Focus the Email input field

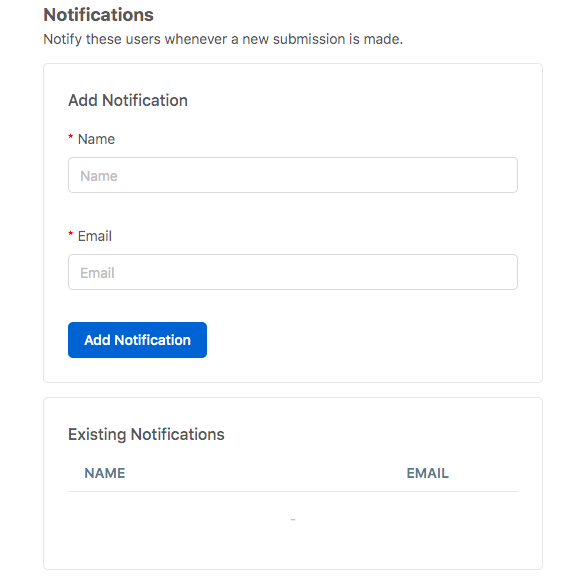click(293, 272)
